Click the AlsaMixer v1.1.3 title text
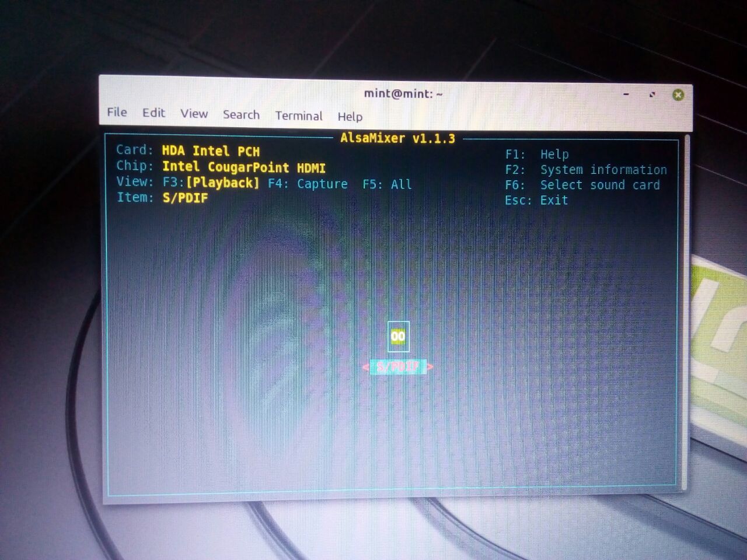Screen dimensions: 747x560 397,138
